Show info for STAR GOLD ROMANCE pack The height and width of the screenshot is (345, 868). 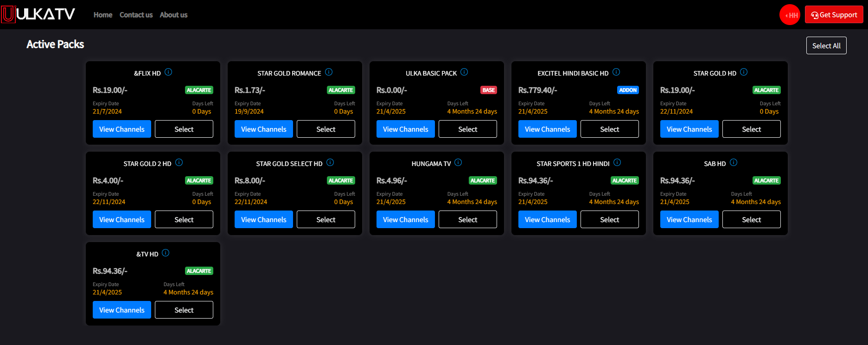(x=329, y=72)
